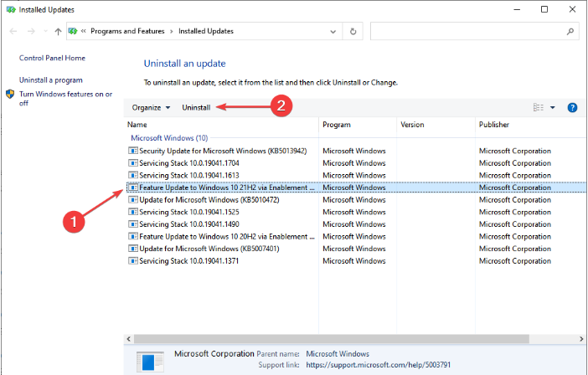Click the Back navigation arrow
Screen dimensions: 588x375
pyautogui.click(x=13, y=32)
